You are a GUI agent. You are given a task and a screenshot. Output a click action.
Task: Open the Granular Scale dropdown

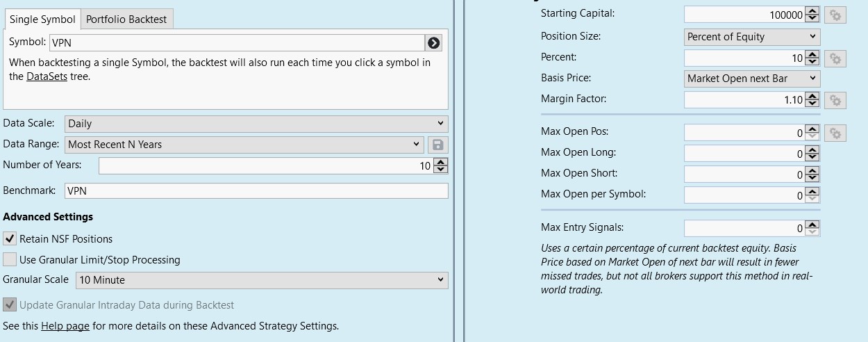(261, 280)
